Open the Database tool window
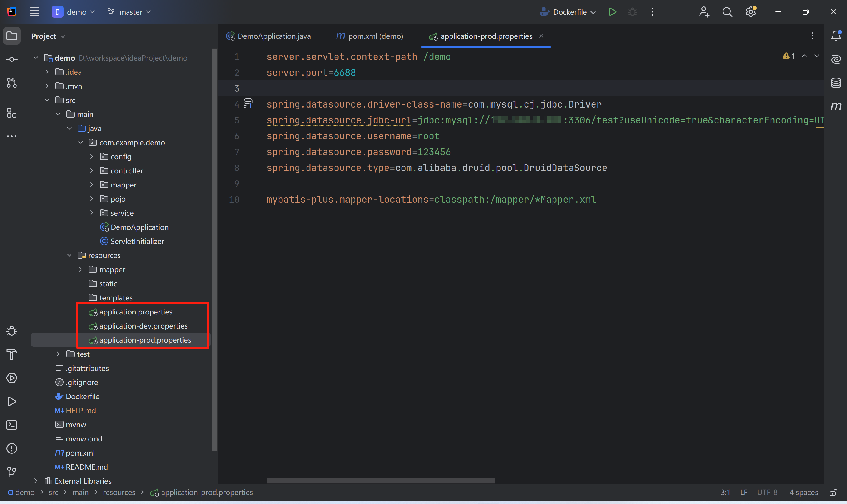 pyautogui.click(x=836, y=83)
